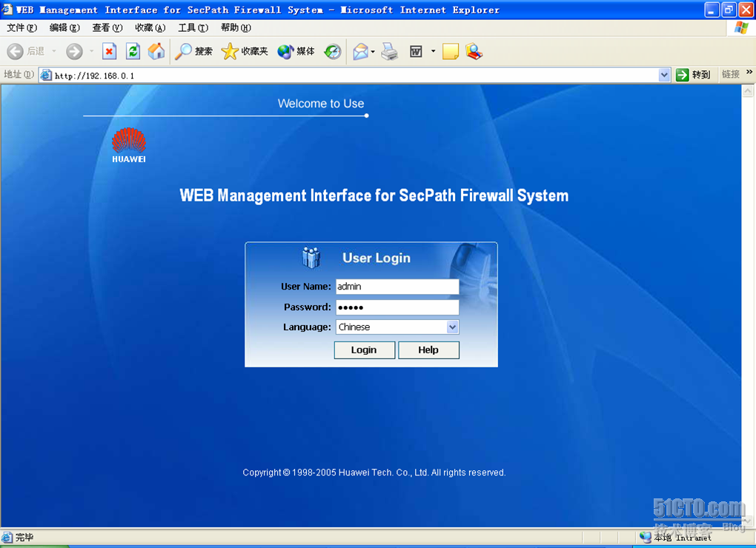Click the Welcome to Use text
Screen dimensions: 756x548
[x=321, y=104]
